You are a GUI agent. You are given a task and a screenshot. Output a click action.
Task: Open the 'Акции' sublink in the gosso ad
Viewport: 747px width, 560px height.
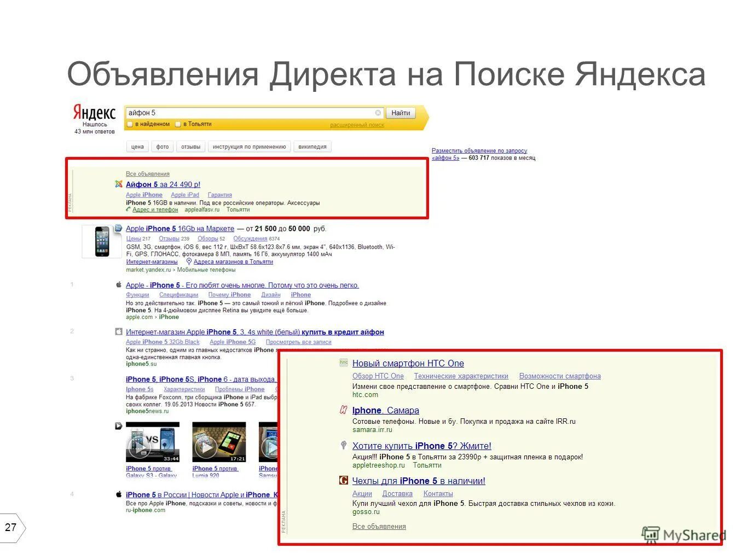pyautogui.click(x=362, y=493)
